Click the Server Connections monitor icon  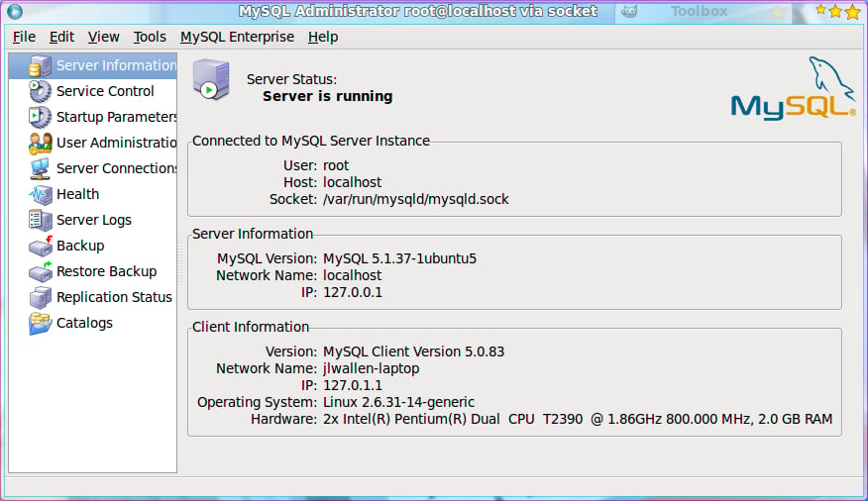click(40, 168)
